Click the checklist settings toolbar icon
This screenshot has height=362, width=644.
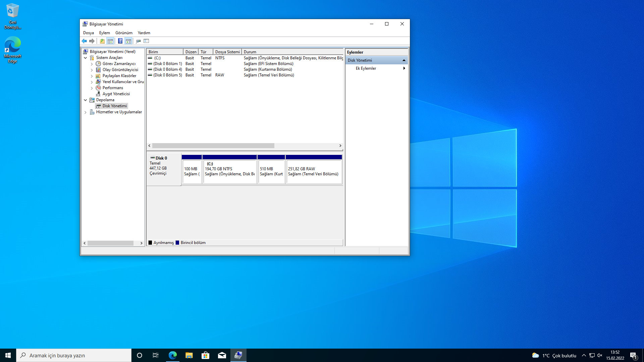click(x=146, y=41)
